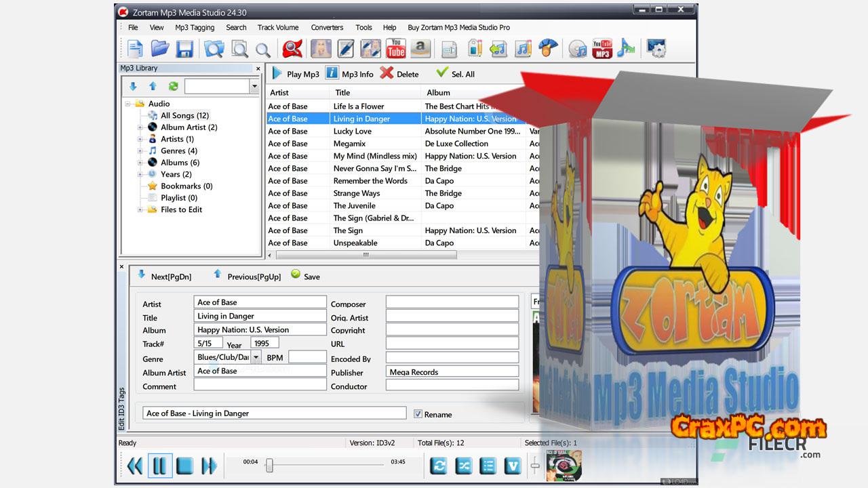
Task: Expand the Album Artist tree node
Action: click(140, 127)
